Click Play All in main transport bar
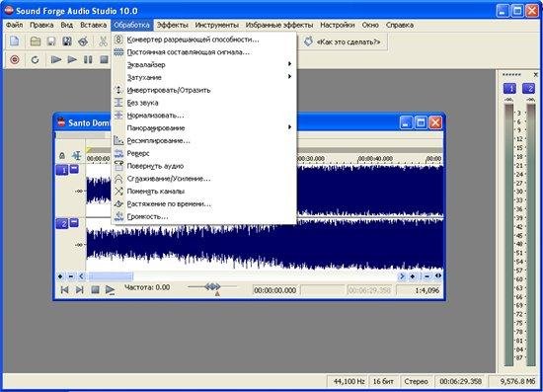 (55, 60)
